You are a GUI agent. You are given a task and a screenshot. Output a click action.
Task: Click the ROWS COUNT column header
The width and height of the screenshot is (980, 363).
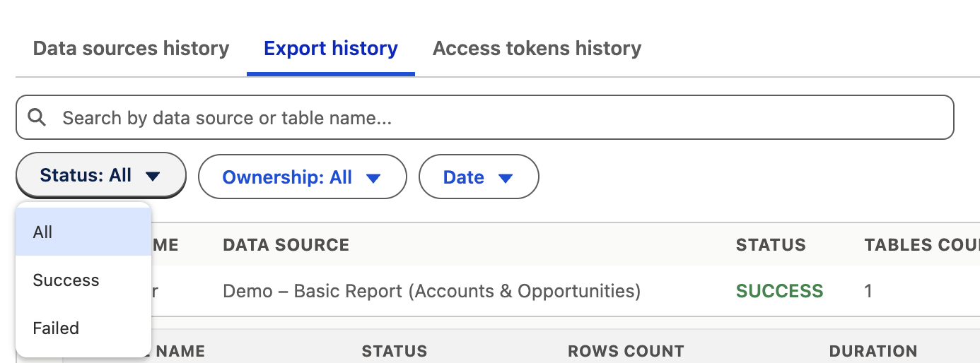pos(626,351)
